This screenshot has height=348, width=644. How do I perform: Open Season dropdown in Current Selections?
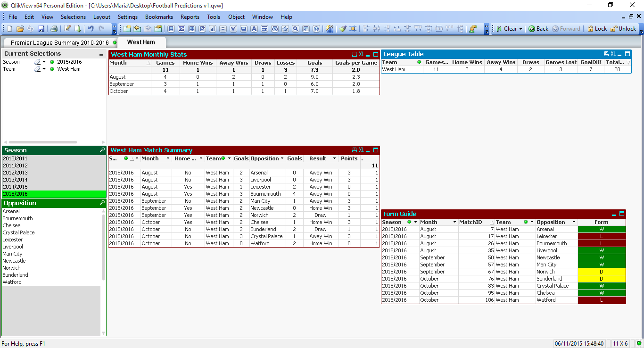pos(44,62)
